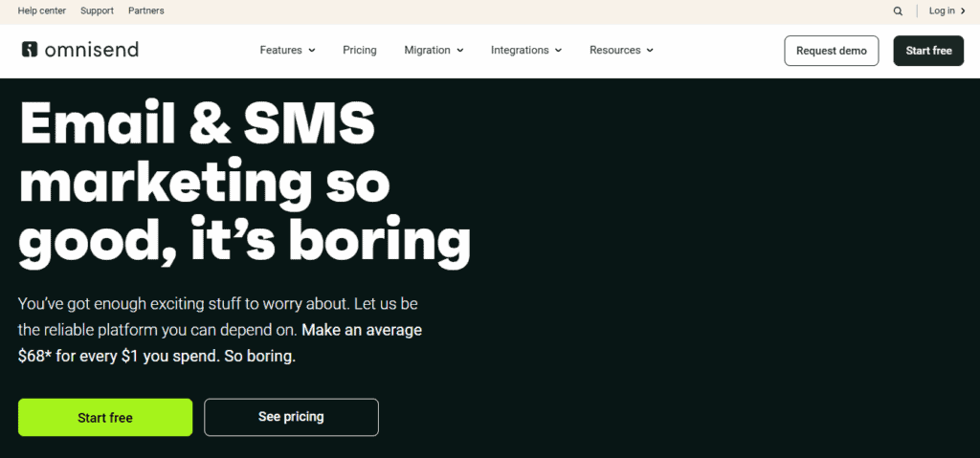
Task: Expand the Migration dropdown chevron
Action: [x=460, y=51]
